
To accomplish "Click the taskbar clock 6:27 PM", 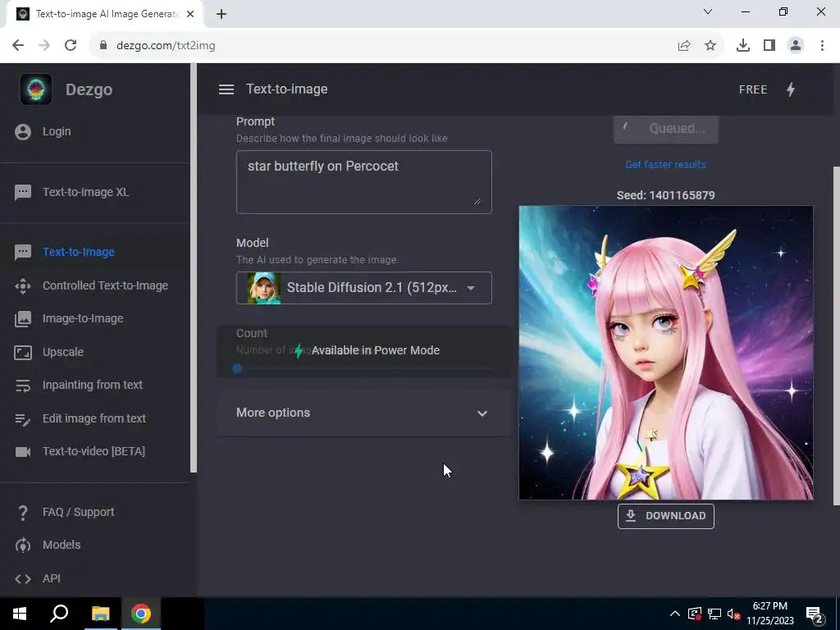I will [769, 606].
